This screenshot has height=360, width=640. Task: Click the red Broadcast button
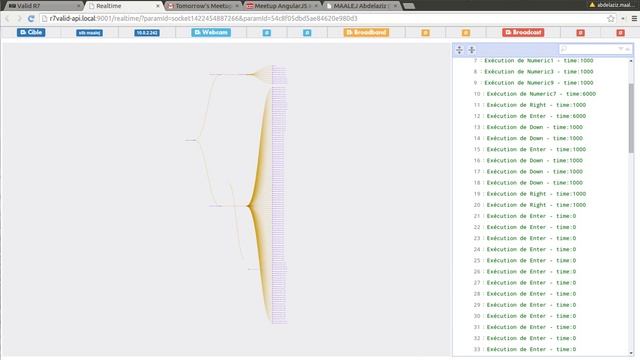[x=523, y=32]
